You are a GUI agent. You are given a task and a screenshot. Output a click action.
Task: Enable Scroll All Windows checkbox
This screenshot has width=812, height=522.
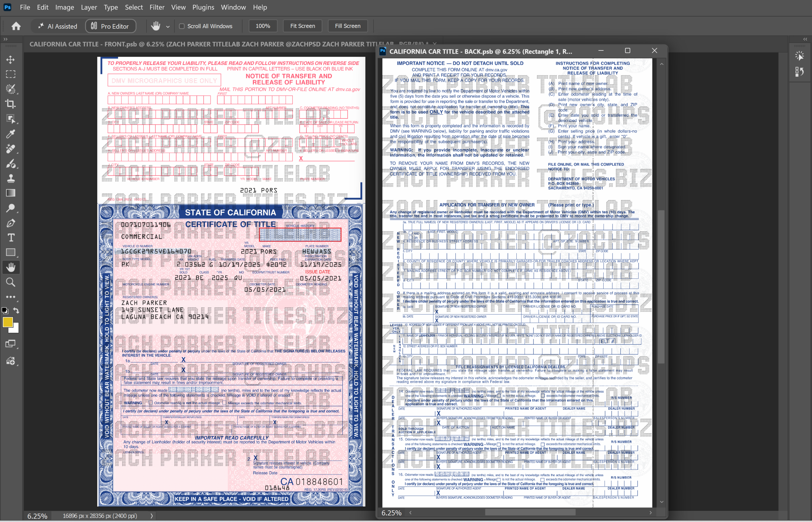(x=182, y=26)
